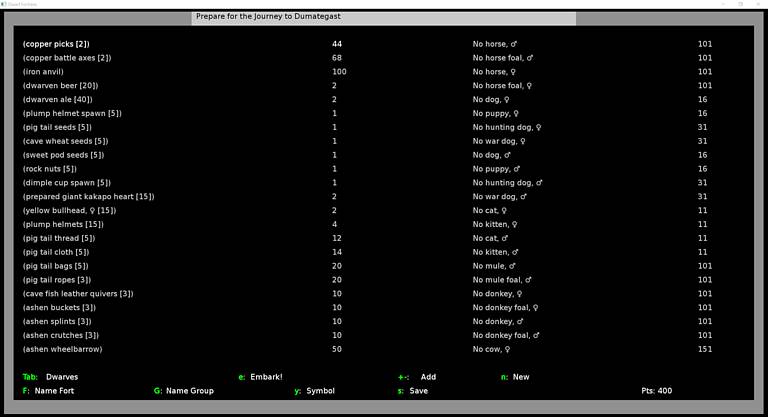Image resolution: width=768 pixels, height=417 pixels.
Task: Select the copper battle axes [2] row
Action: [67, 58]
